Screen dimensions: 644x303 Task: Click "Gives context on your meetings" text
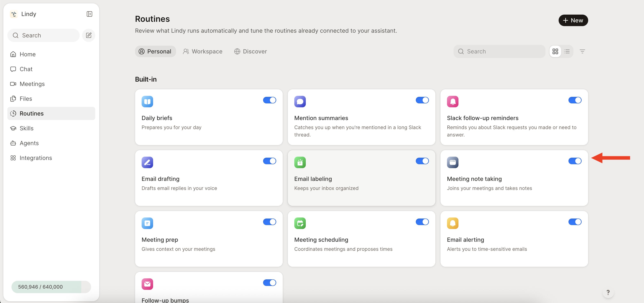point(178,249)
